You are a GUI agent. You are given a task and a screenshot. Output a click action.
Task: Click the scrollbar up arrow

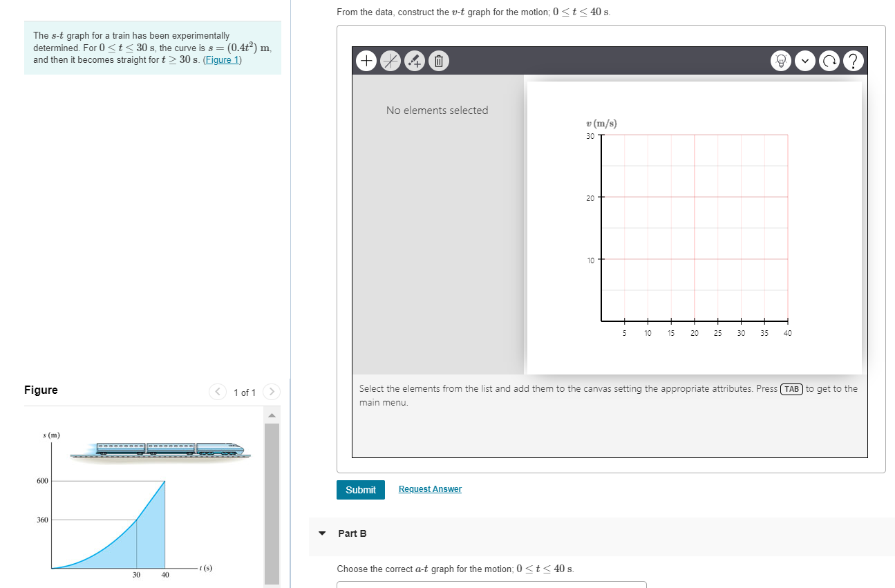(x=270, y=414)
